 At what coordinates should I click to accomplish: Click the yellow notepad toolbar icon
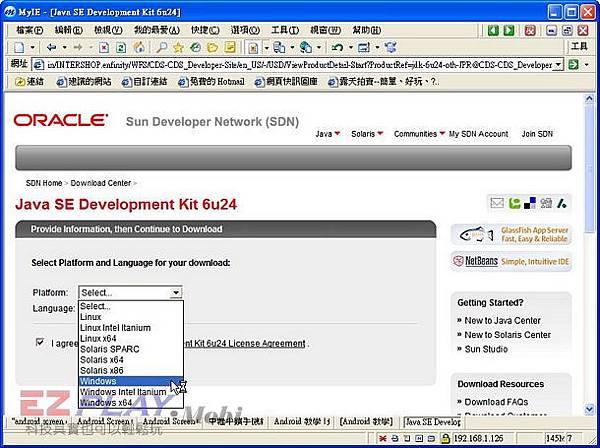click(x=230, y=47)
